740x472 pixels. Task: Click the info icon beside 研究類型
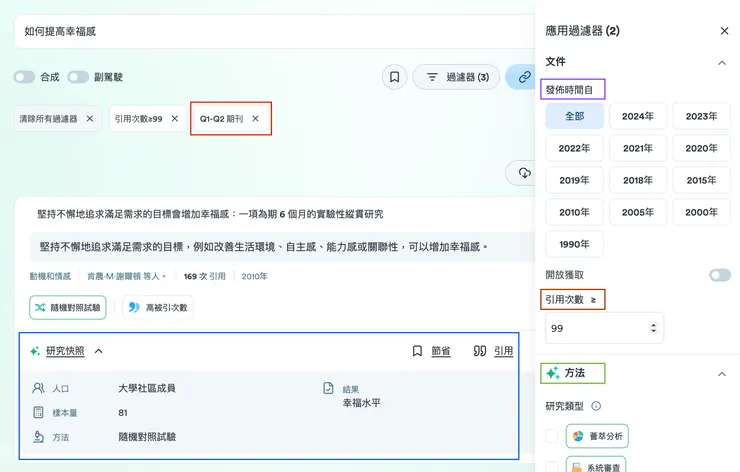[x=596, y=406]
